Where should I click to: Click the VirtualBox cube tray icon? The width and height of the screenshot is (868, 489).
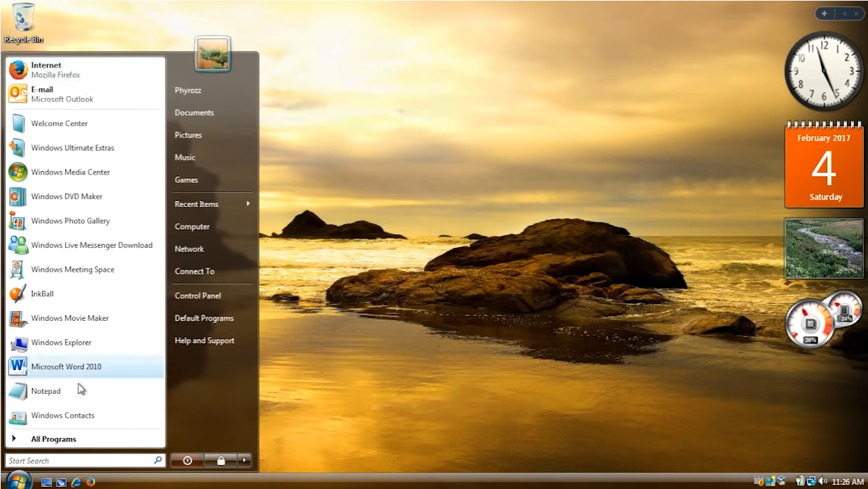point(781,481)
